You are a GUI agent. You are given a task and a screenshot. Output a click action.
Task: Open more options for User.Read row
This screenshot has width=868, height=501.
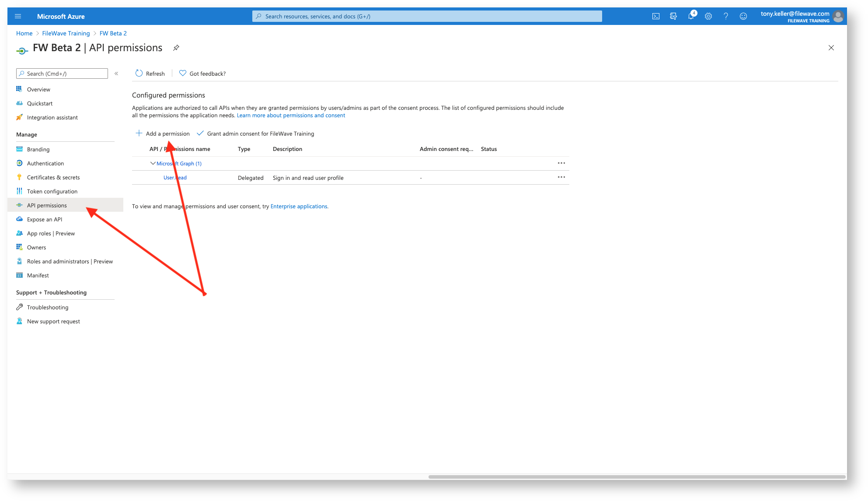pyautogui.click(x=561, y=177)
